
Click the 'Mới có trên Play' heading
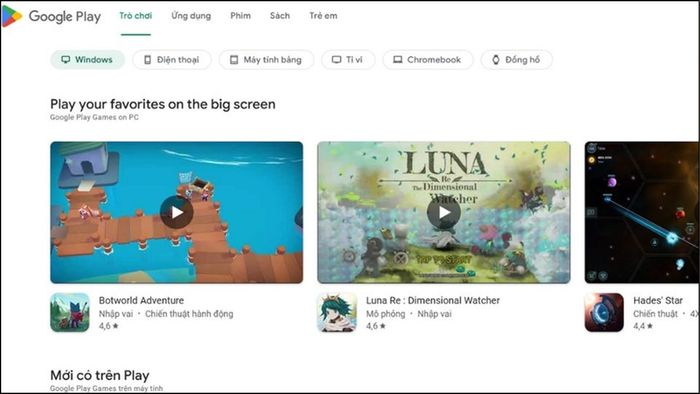[100, 375]
